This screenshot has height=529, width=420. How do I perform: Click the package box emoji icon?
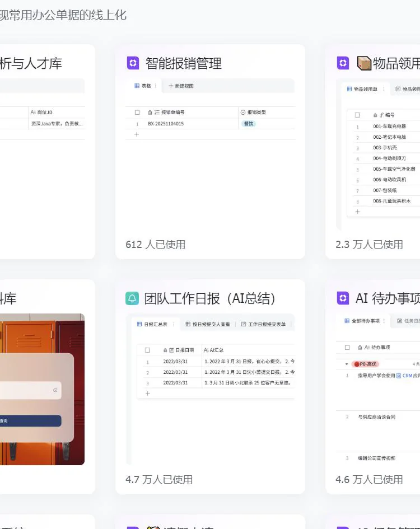pyautogui.click(x=364, y=63)
